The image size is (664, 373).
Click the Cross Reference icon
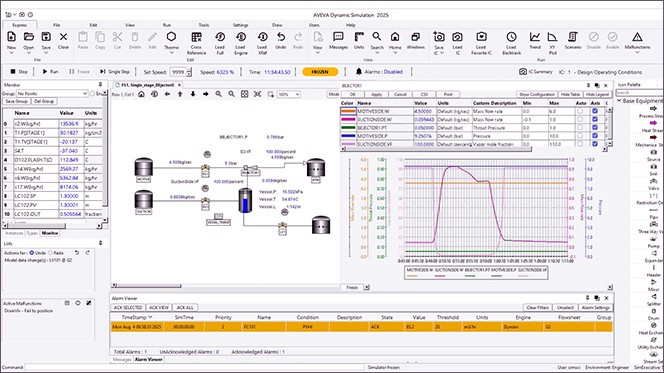click(x=196, y=43)
